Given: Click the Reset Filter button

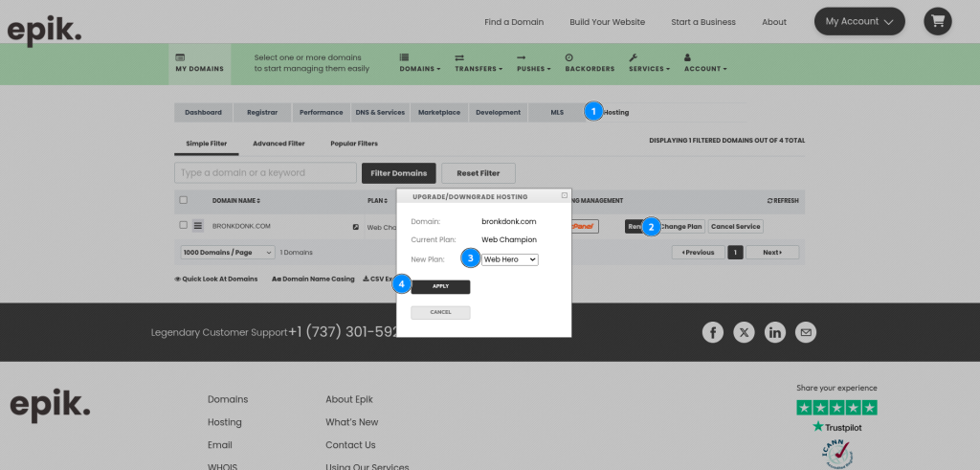Looking at the screenshot, I should coord(479,173).
